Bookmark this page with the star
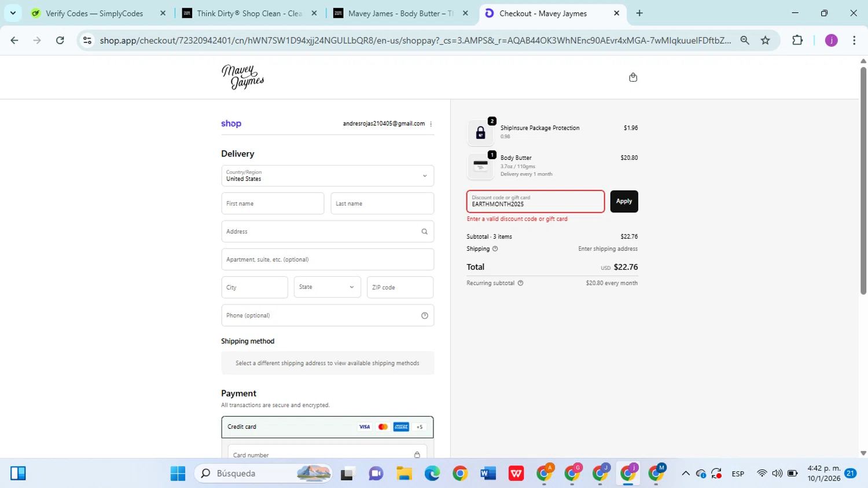The image size is (868, 488). [x=766, y=40]
